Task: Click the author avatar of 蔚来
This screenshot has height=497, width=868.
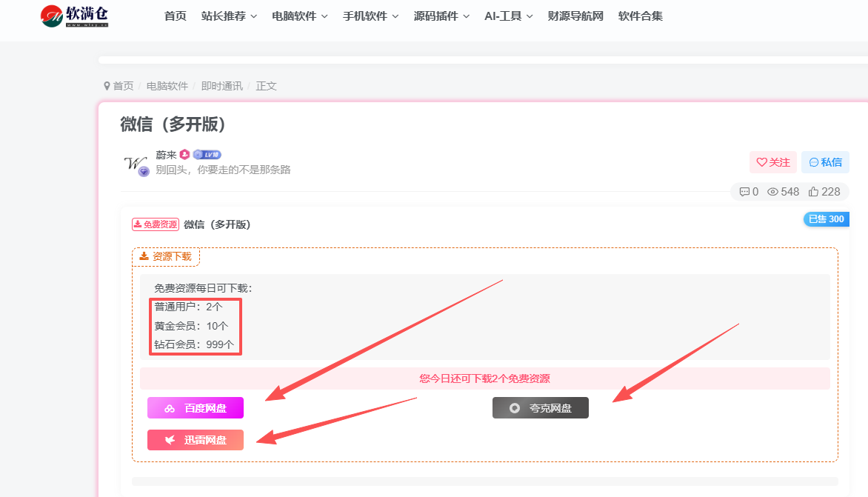Action: pyautogui.click(x=136, y=163)
